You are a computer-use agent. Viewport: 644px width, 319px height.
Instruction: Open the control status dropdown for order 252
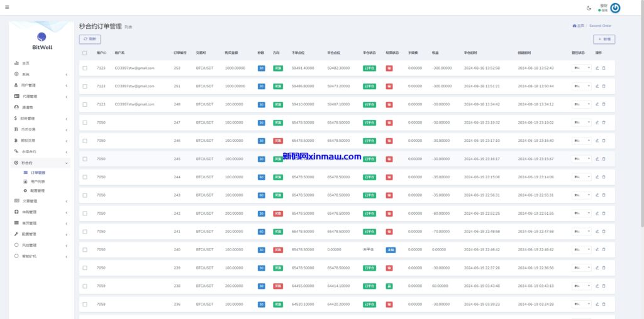coord(581,68)
